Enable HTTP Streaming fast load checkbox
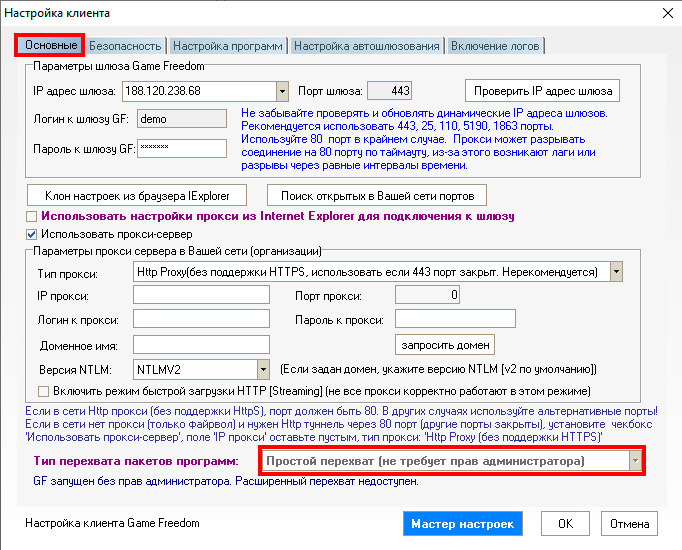Viewport: 682px width, 550px height. 43,391
